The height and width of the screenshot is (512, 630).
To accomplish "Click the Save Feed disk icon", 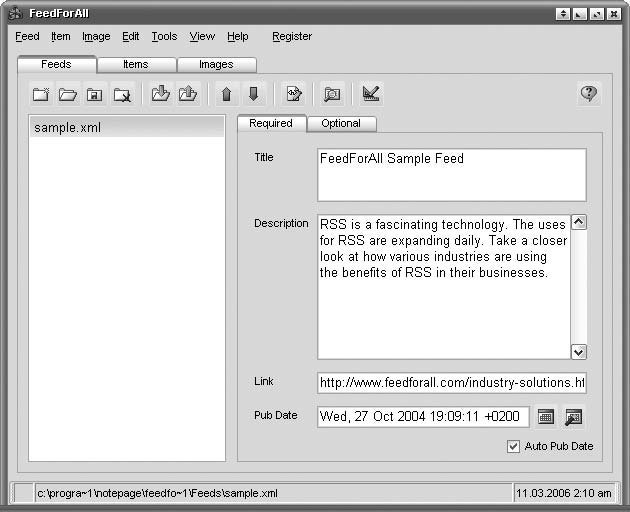I will 95,94.
